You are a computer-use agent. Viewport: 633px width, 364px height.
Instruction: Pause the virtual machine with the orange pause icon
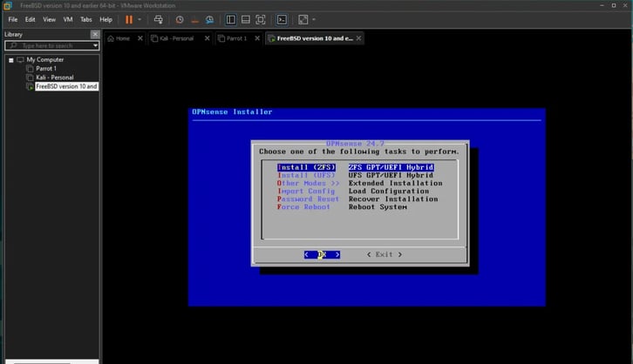click(x=129, y=19)
